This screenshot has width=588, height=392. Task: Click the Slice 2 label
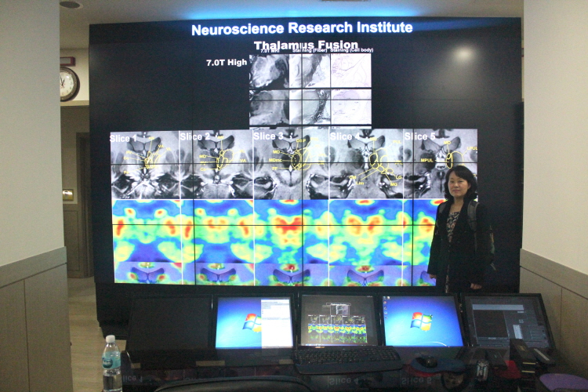click(194, 136)
